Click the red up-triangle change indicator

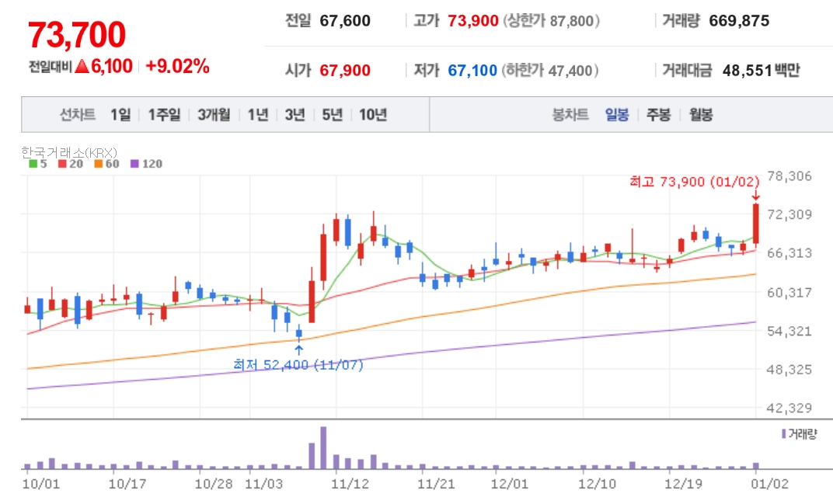[x=82, y=66]
